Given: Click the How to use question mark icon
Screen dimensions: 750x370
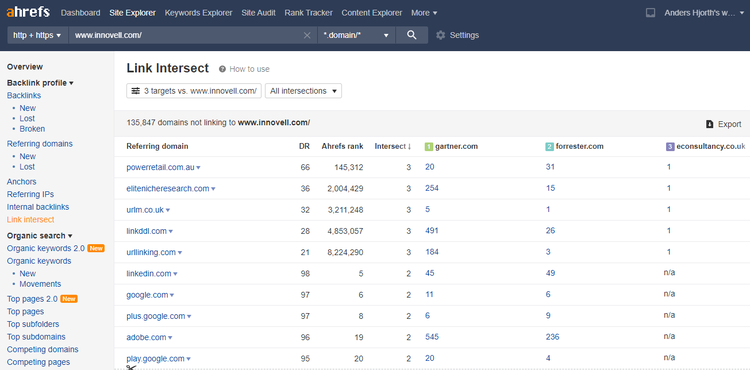Looking at the screenshot, I should point(222,69).
